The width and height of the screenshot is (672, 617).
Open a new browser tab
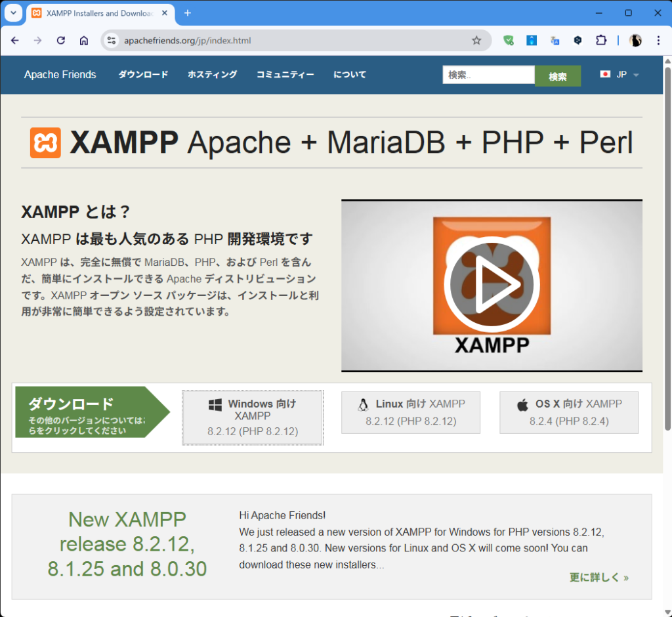[x=188, y=13]
